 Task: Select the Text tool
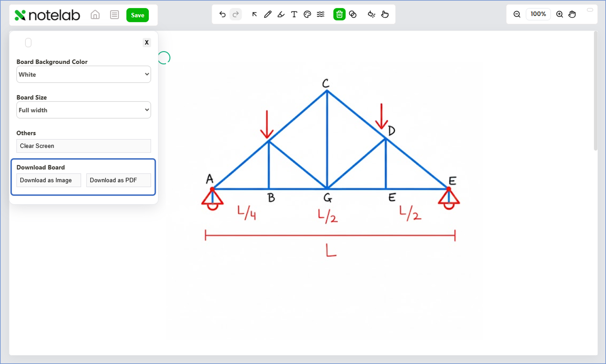coord(294,15)
